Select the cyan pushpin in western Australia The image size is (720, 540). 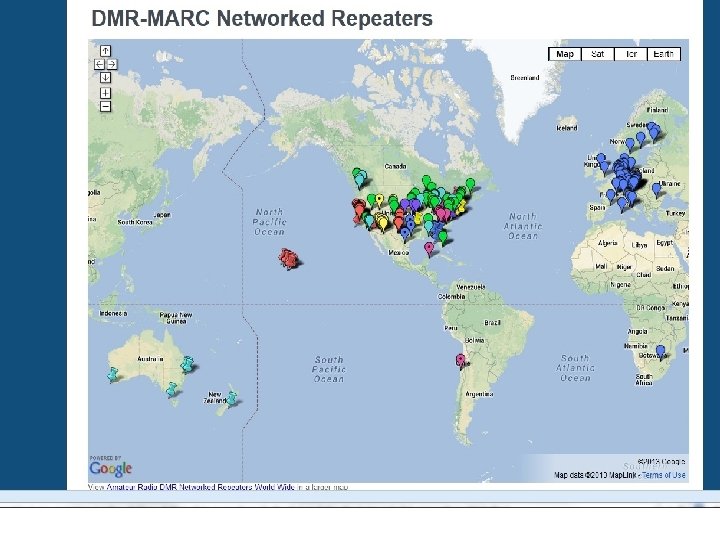pyautogui.click(x=112, y=374)
